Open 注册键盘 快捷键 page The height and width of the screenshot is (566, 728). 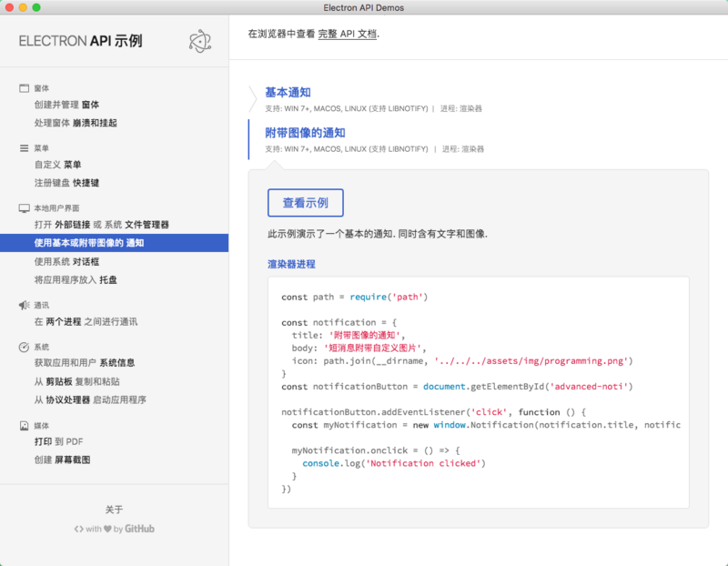[x=66, y=183]
